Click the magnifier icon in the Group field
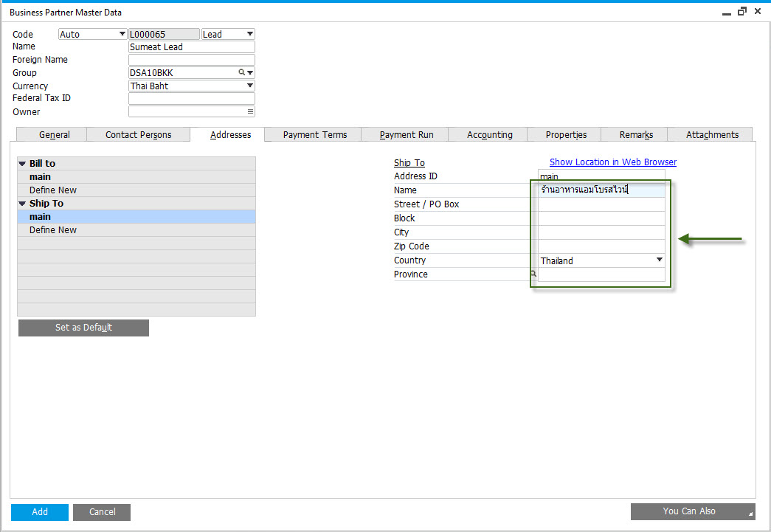This screenshot has width=771, height=532. point(241,72)
